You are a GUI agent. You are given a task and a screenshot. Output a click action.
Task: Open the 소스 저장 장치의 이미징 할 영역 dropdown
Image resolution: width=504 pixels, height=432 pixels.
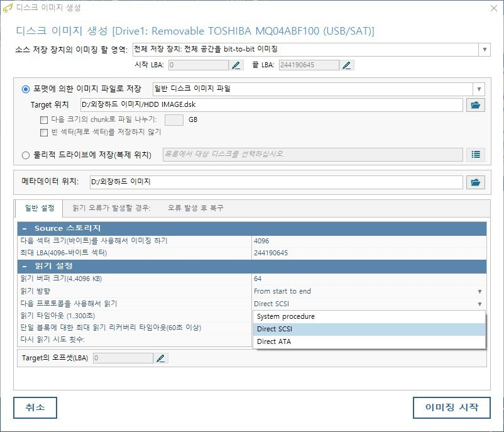tap(485, 50)
